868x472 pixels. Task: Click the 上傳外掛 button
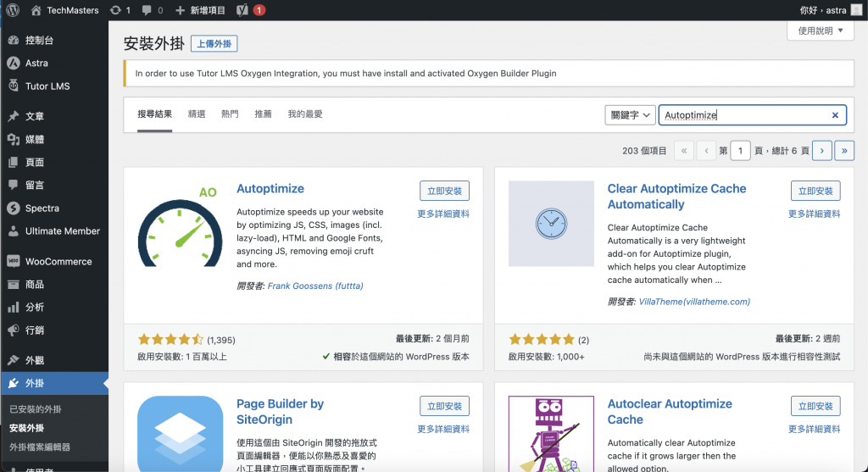click(x=214, y=44)
